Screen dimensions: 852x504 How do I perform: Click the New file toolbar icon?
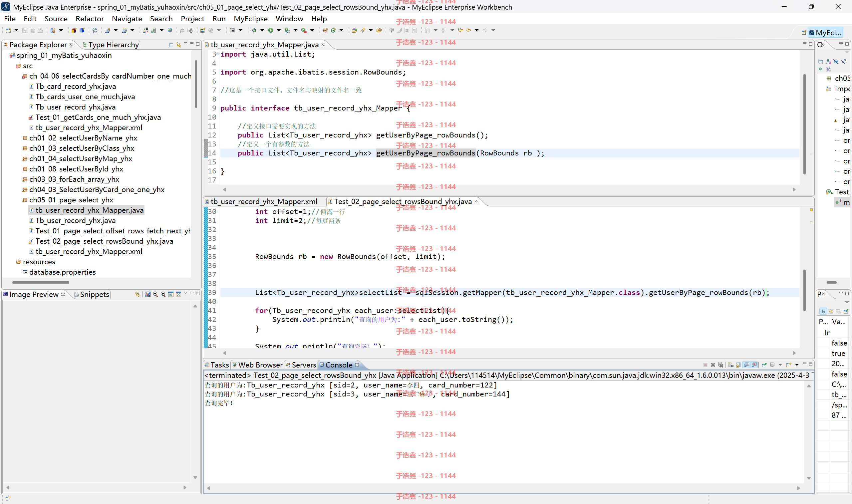click(x=8, y=31)
